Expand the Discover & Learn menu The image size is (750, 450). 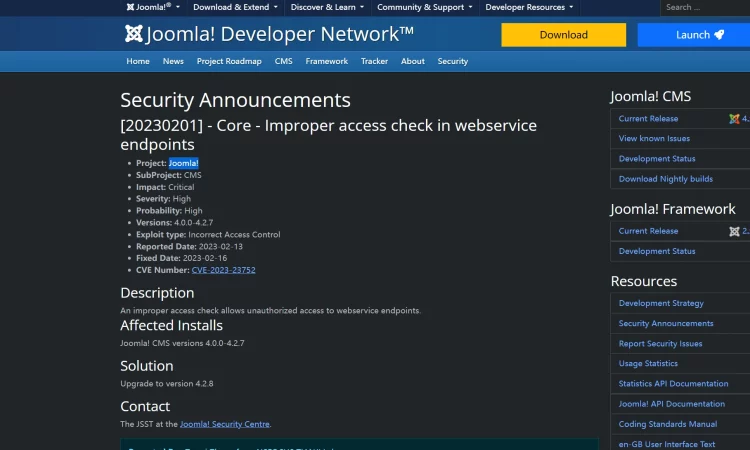tap(327, 7)
